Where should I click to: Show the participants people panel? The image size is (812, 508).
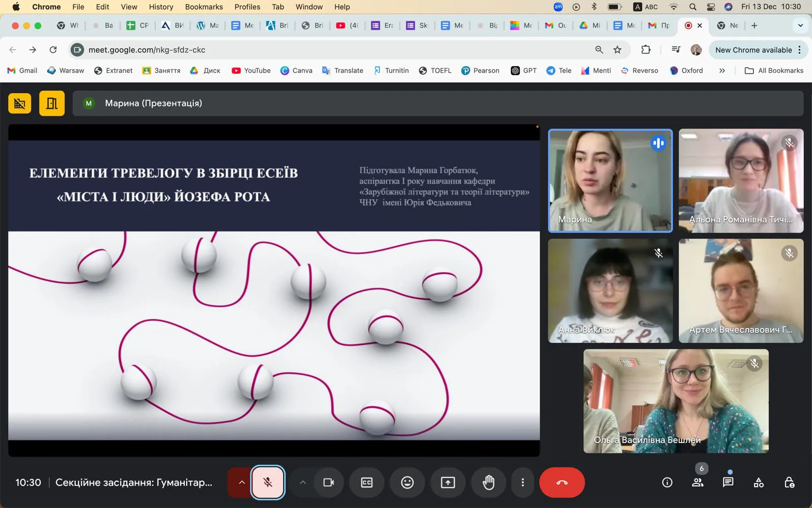point(698,483)
